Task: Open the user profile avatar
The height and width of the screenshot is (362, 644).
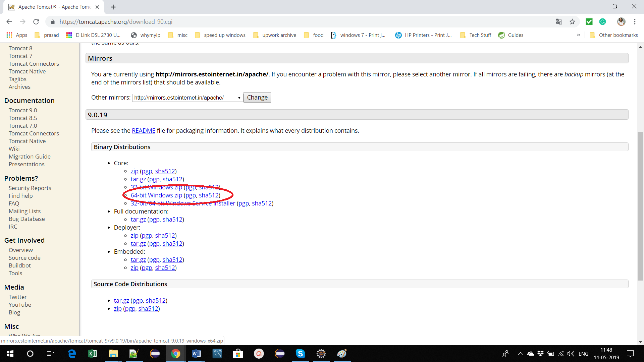Action: pos(621,22)
